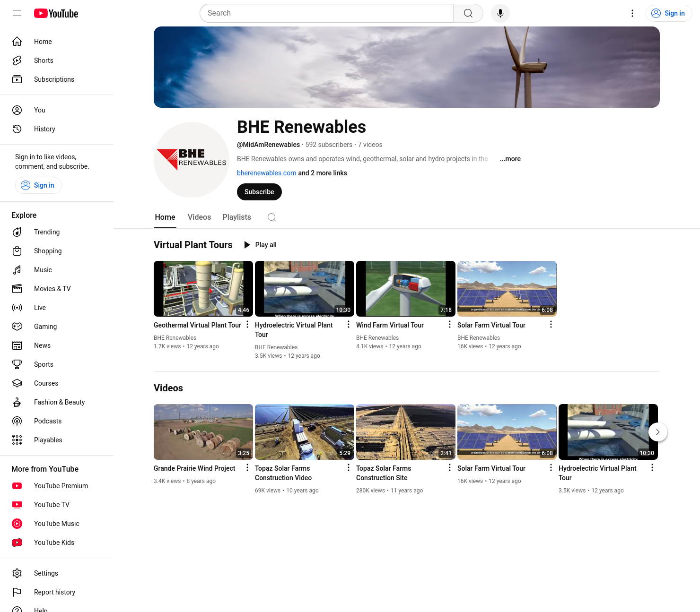Subscribe to BHE Renewables
Screen dimensions: 700x612
tap(259, 192)
